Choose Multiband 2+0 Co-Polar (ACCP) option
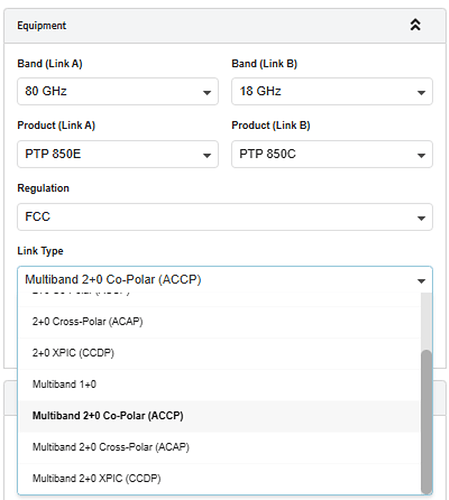The height and width of the screenshot is (500, 449). pyautogui.click(x=219, y=416)
